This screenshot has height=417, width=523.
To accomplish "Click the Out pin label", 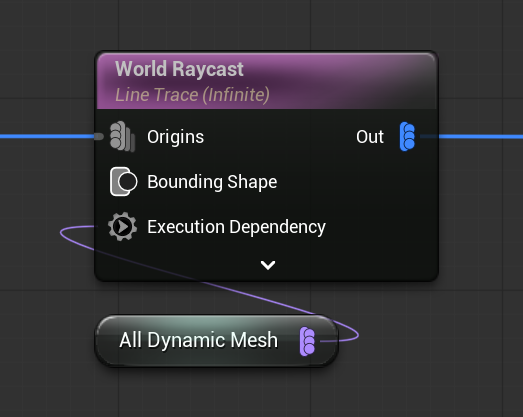I will point(370,137).
